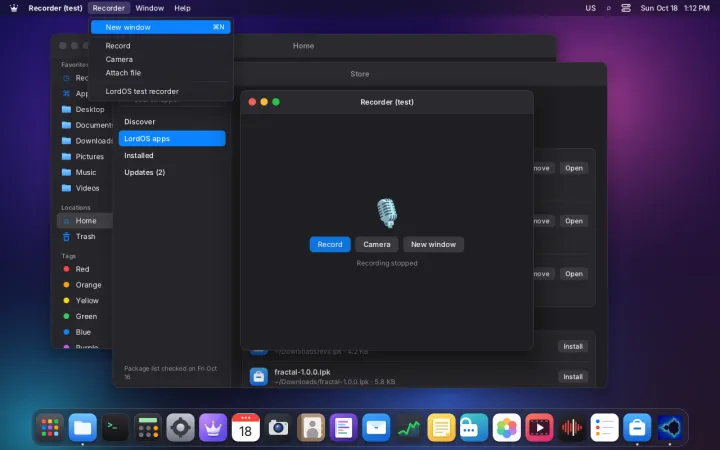Open the red video player dock icon
This screenshot has height=450, width=720.
tap(539, 428)
